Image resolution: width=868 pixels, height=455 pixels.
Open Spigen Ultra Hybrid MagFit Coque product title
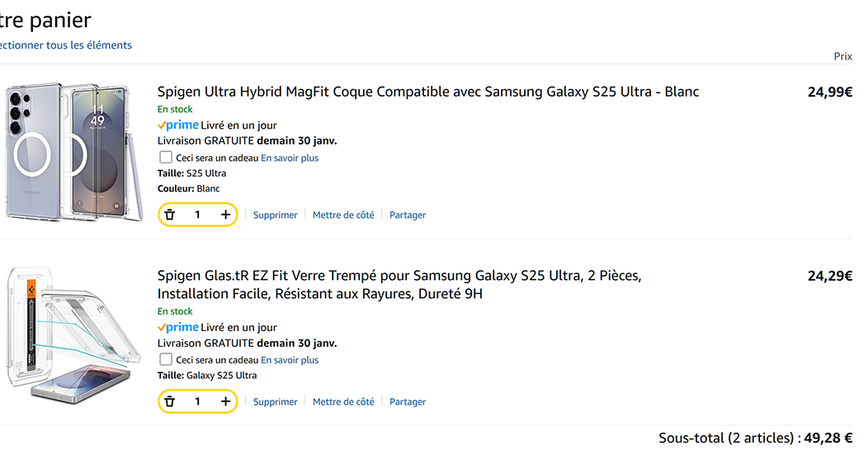click(427, 92)
